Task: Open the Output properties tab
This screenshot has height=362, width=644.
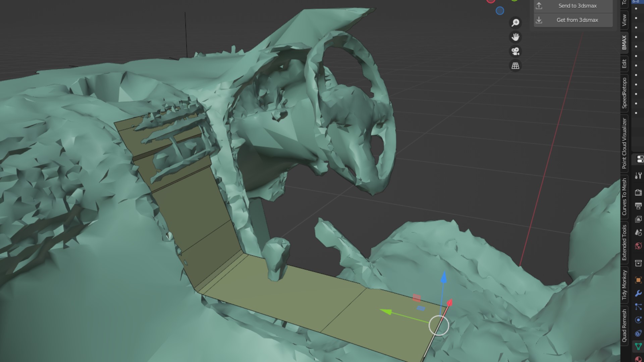Action: coord(638,206)
